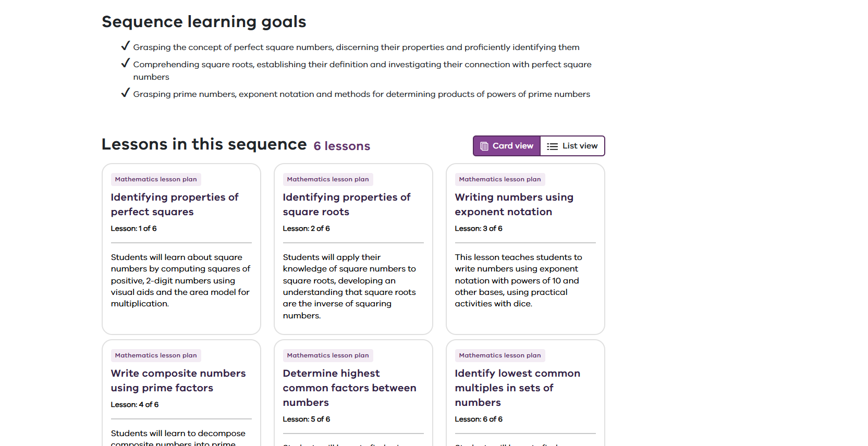Open Identify lowest common multiples lesson
This screenshot has height=446, width=868.
(x=517, y=388)
